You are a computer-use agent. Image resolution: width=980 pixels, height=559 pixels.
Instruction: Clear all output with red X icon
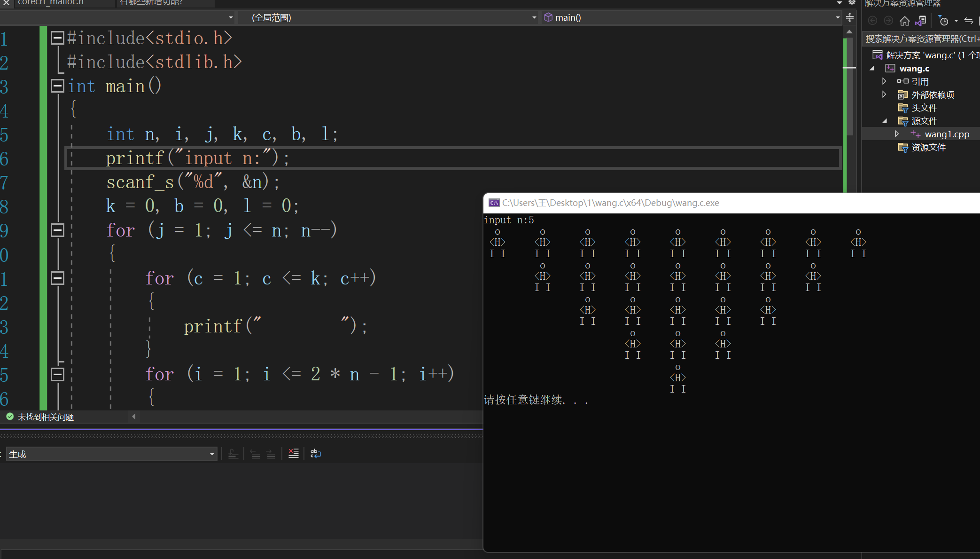click(x=293, y=454)
